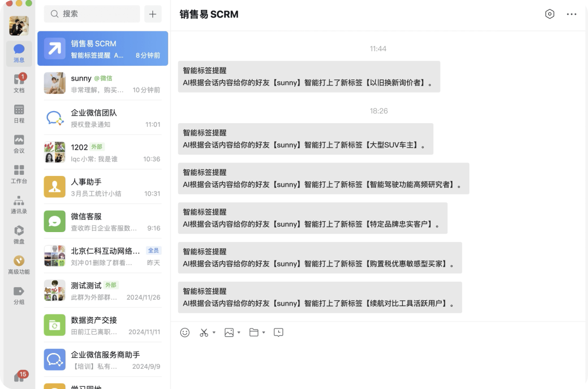The width and height of the screenshot is (588, 389).
Task: Click the user profile avatar at top-left
Action: 19,26
